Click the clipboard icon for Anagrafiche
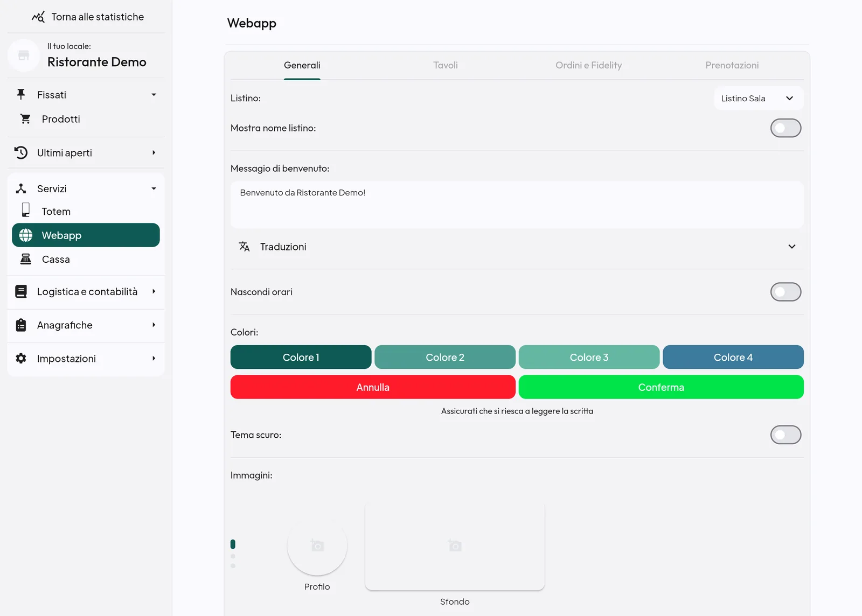Image resolution: width=862 pixels, height=616 pixels. tap(21, 325)
